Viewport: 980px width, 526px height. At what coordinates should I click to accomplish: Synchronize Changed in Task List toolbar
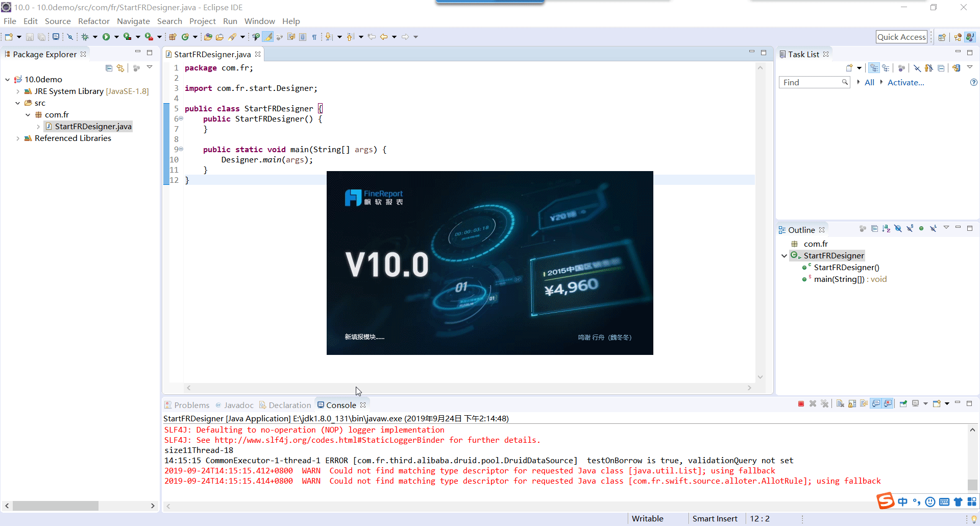point(957,68)
